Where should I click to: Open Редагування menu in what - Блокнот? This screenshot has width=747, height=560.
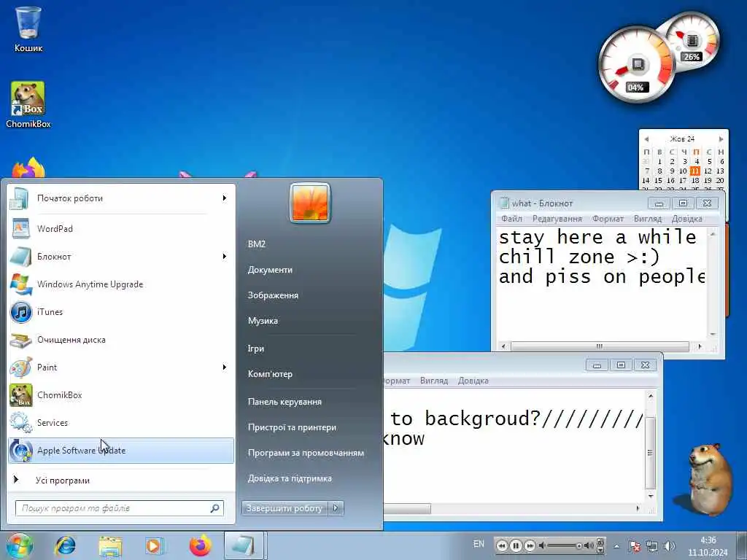557,219
